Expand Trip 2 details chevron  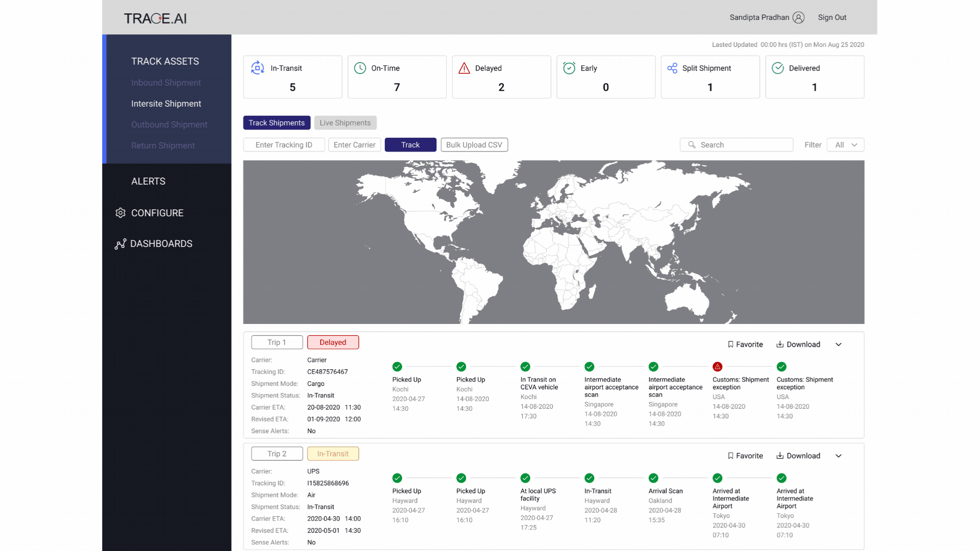(838, 456)
